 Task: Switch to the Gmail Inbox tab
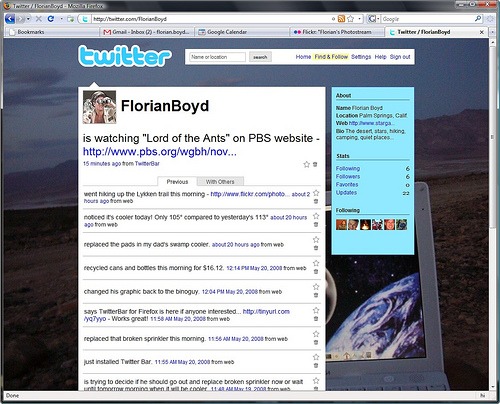point(147,32)
